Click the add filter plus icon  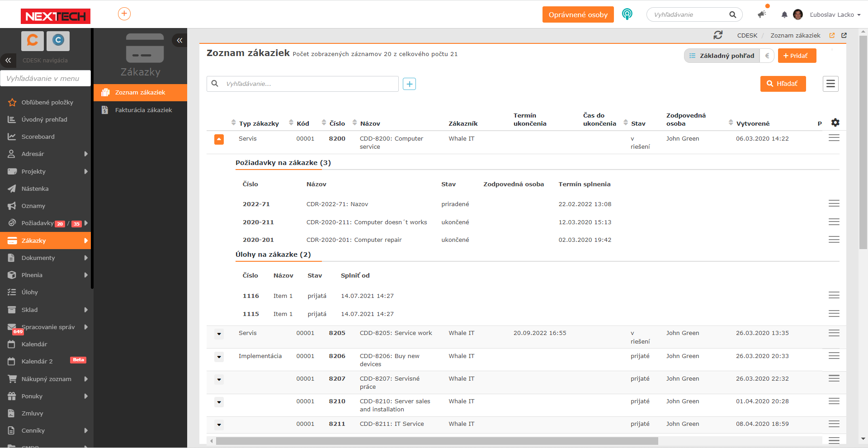pos(409,84)
